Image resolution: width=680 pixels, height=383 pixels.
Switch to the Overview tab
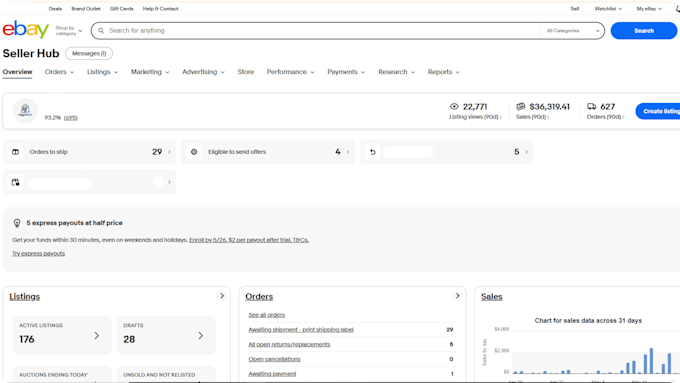(17, 72)
